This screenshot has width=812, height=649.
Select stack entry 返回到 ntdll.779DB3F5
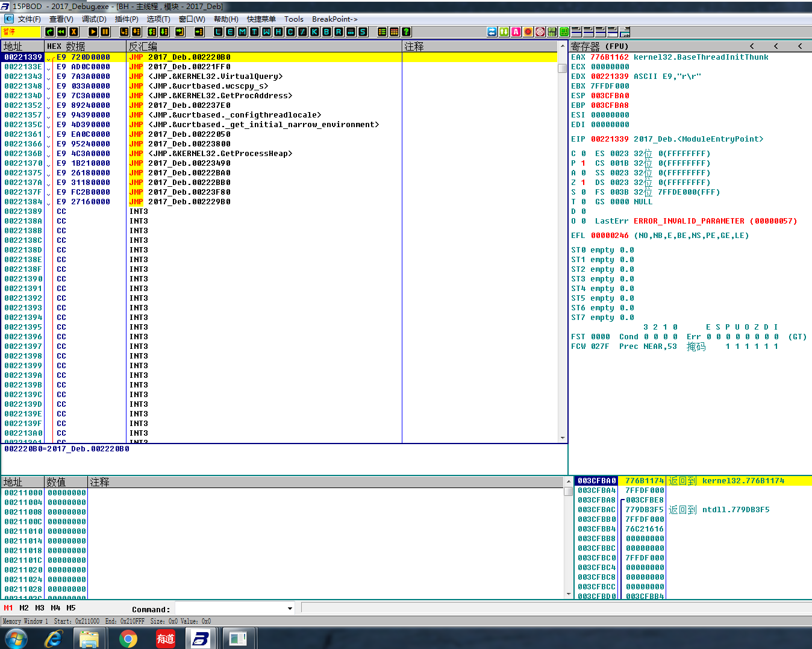[x=719, y=510]
